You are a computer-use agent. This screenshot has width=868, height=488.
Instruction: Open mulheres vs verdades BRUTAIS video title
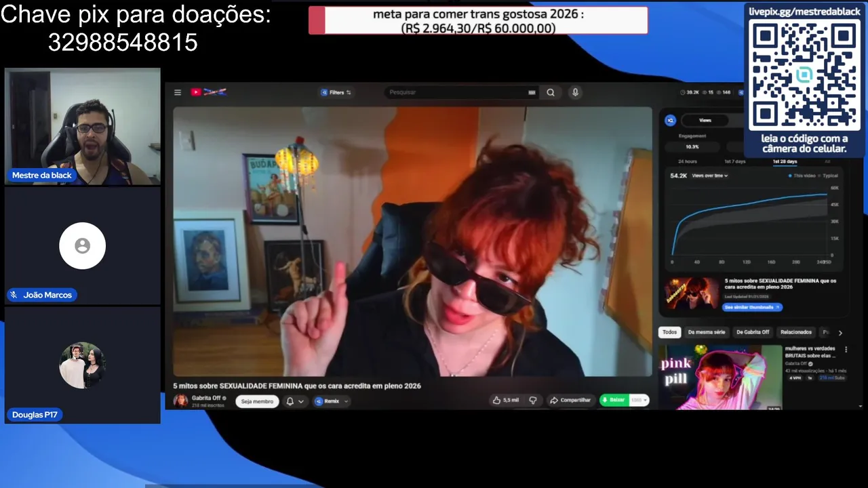pos(810,352)
